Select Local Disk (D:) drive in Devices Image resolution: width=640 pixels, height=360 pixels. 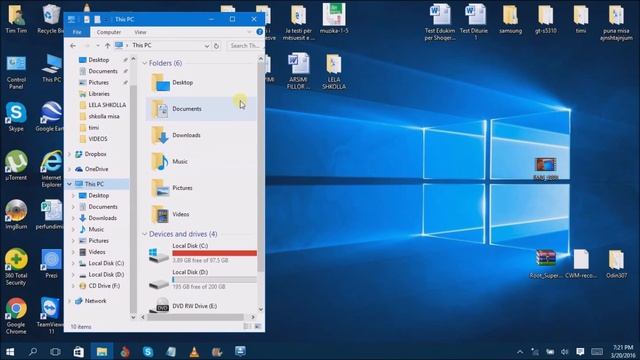[x=202, y=280]
